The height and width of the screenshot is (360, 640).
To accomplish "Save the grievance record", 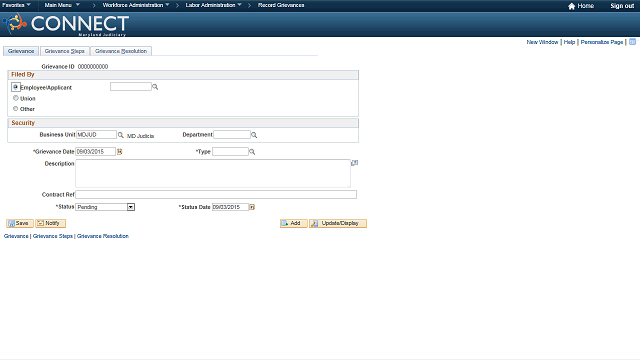I will tap(20, 223).
